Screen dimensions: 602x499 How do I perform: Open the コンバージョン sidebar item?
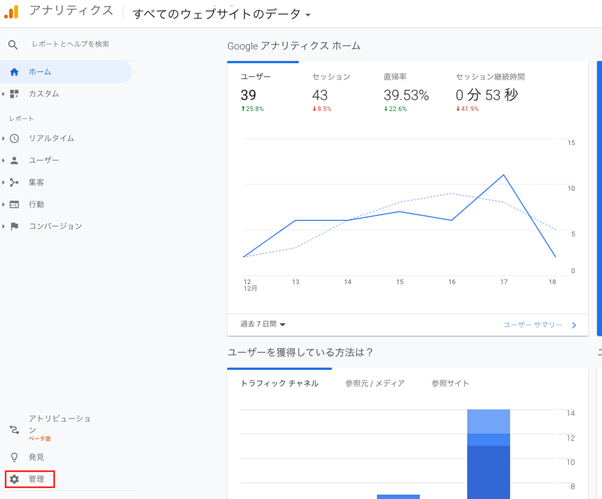point(56,226)
